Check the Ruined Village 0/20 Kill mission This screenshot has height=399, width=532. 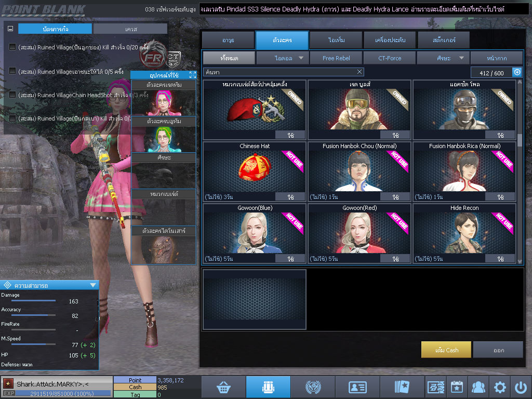pos(12,47)
